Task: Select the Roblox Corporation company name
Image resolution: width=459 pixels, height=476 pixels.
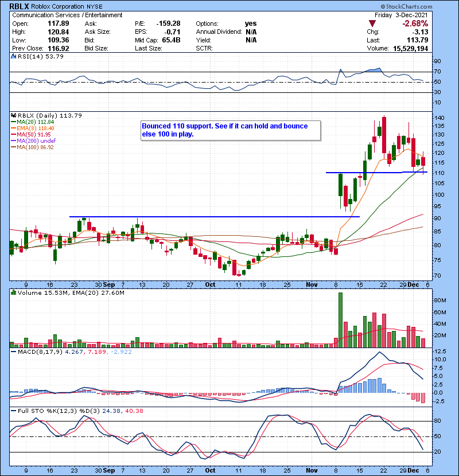Action: pyautogui.click(x=57, y=6)
